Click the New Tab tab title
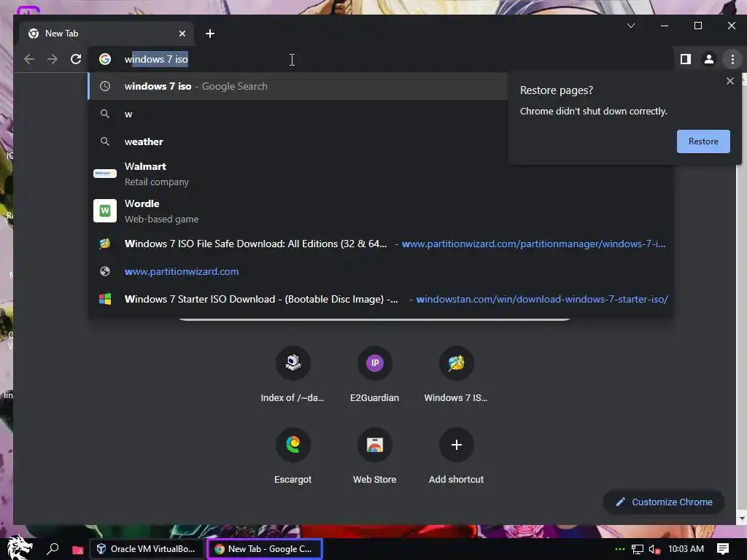Image resolution: width=747 pixels, height=560 pixels. [61, 34]
